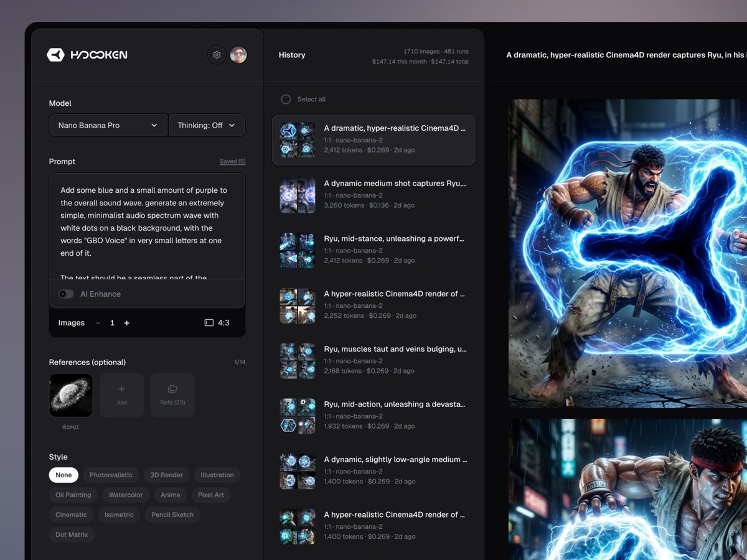Open the Nano Banana Pro model dropdown
747x560 pixels.
click(x=108, y=125)
